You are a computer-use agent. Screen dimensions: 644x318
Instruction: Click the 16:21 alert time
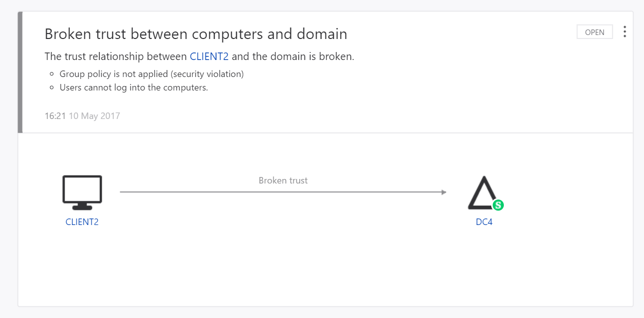55,116
